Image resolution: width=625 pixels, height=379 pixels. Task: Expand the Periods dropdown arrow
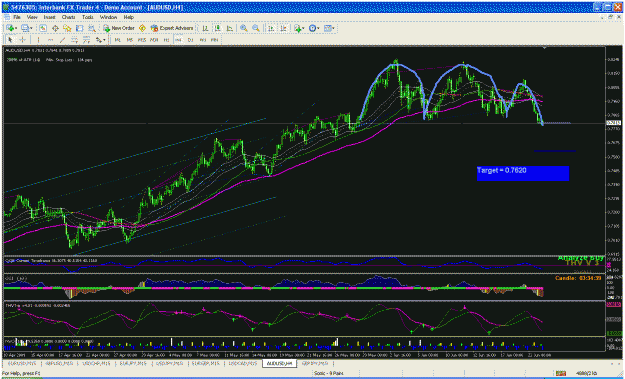318,28
